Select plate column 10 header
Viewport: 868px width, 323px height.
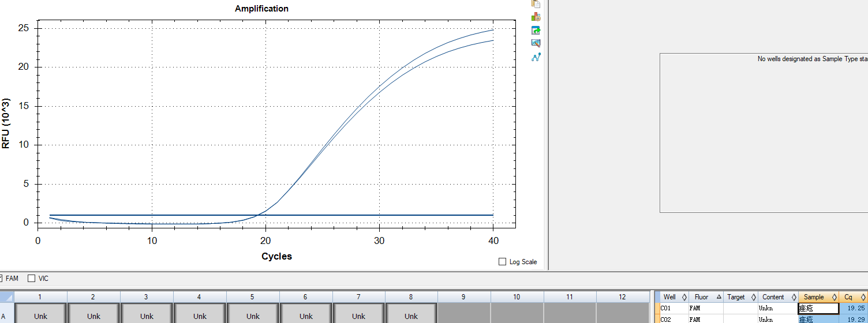517,297
